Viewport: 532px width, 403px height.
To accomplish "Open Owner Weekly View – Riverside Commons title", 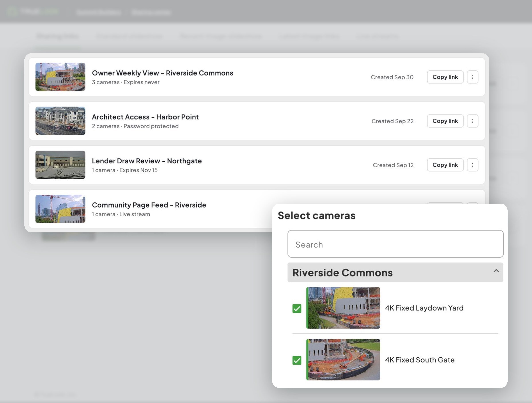I will coord(162,73).
